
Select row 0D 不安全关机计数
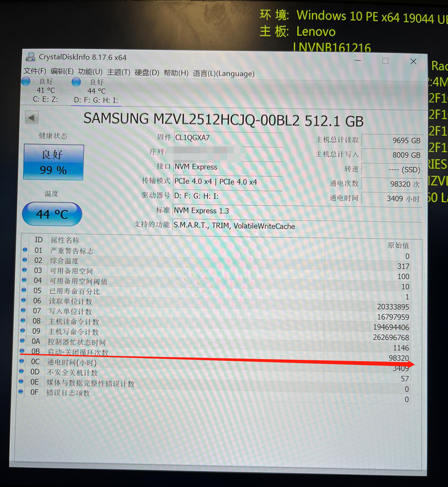[215, 375]
